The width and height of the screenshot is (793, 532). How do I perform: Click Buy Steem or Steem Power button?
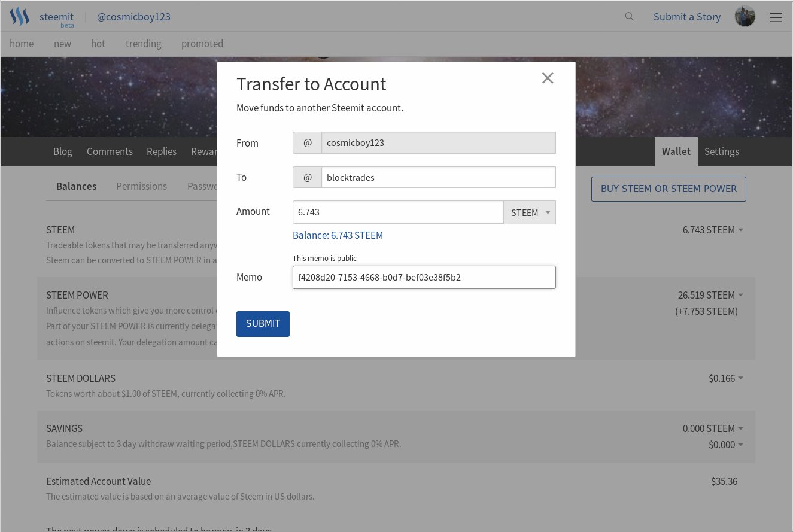669,189
